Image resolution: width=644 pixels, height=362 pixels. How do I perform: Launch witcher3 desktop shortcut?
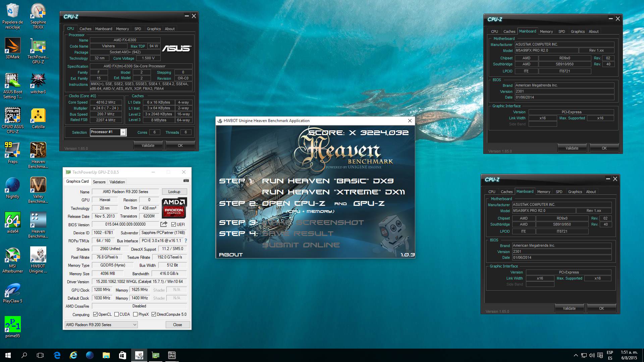(38, 83)
